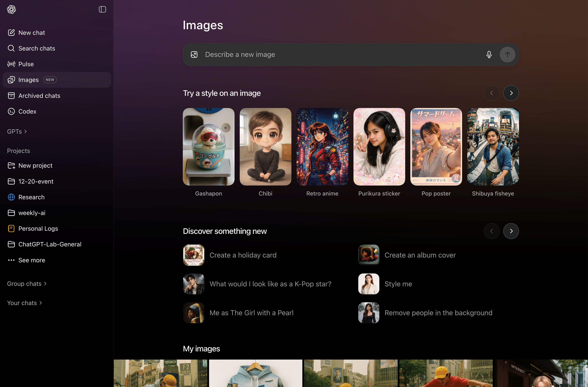Start a New chat

coord(32,33)
